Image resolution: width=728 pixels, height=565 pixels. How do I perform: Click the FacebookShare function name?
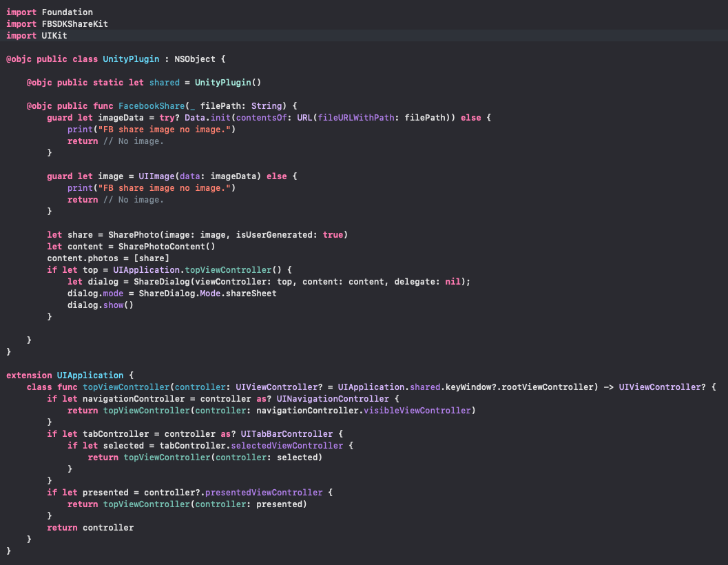click(152, 105)
